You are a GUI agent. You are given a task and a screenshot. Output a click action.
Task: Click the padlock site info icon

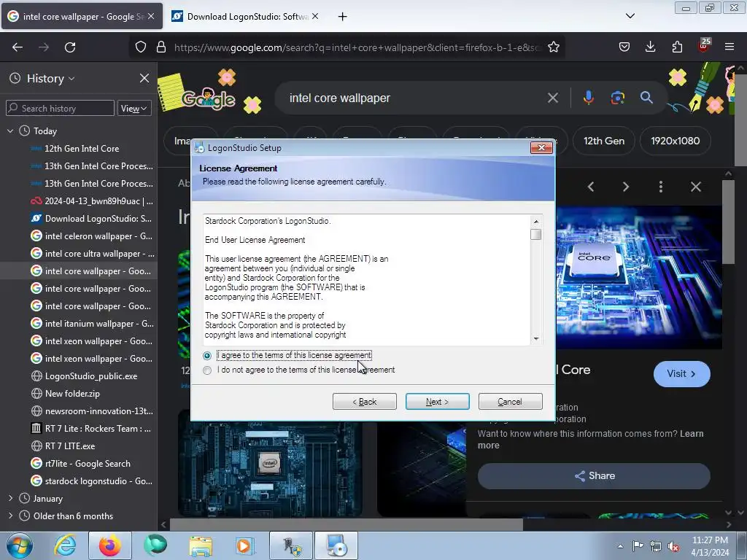[x=161, y=47]
